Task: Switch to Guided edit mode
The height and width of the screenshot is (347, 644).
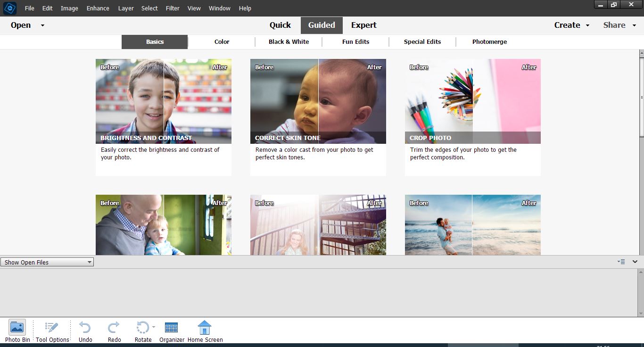Action: coord(322,25)
